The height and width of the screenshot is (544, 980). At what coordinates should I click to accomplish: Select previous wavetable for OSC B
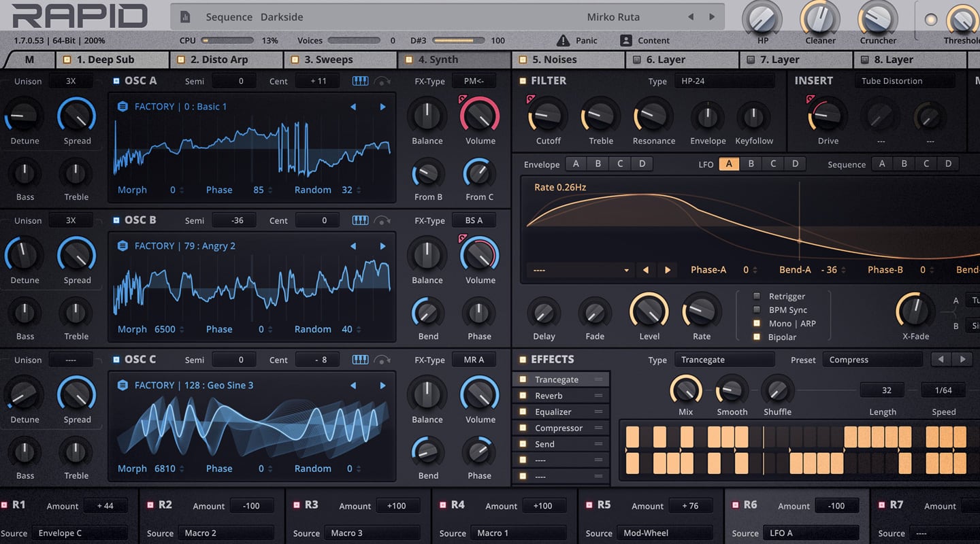[x=353, y=246]
